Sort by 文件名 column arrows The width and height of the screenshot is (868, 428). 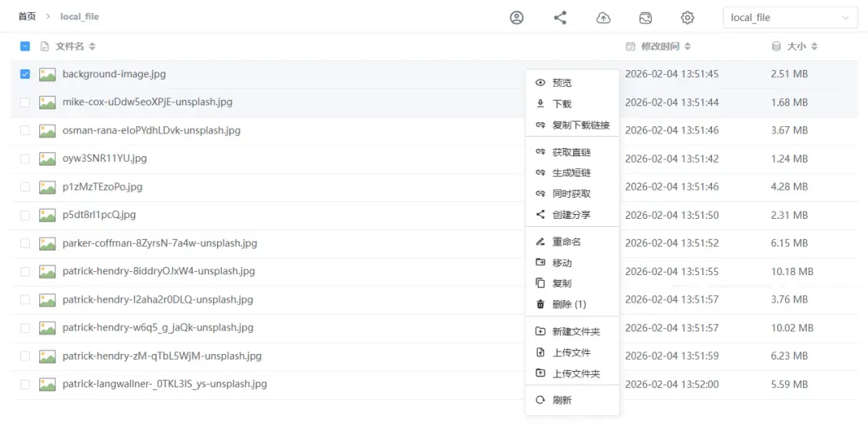pyautogui.click(x=92, y=47)
